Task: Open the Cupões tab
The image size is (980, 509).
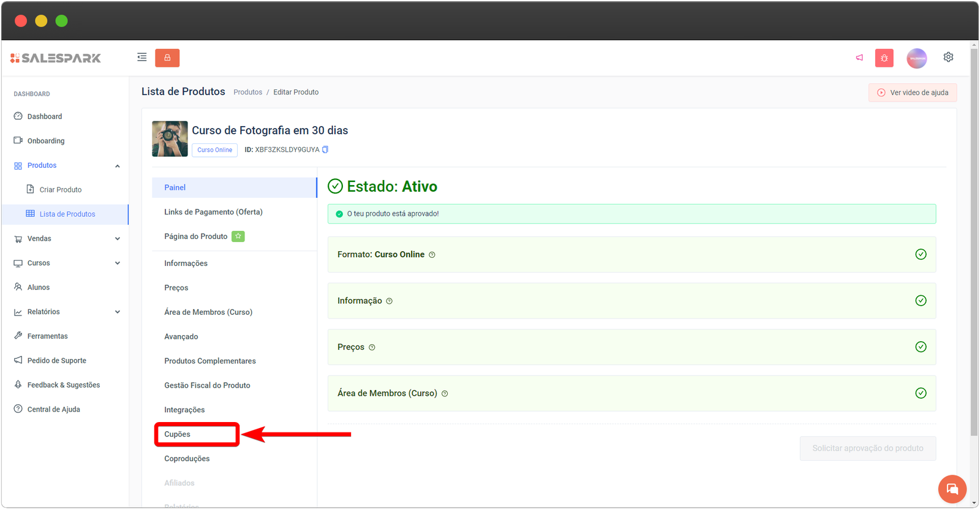Action: pyautogui.click(x=178, y=434)
